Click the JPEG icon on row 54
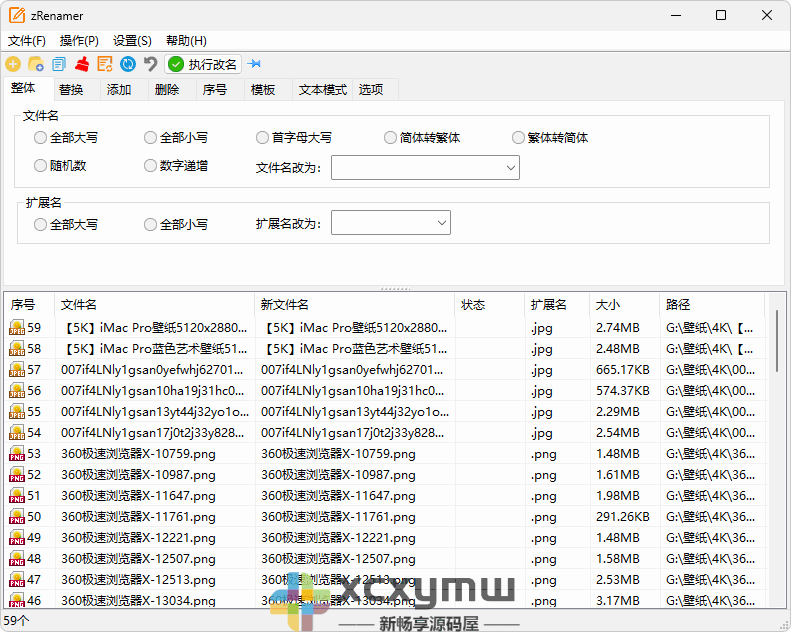Screen dimensions: 791x632 (17, 433)
